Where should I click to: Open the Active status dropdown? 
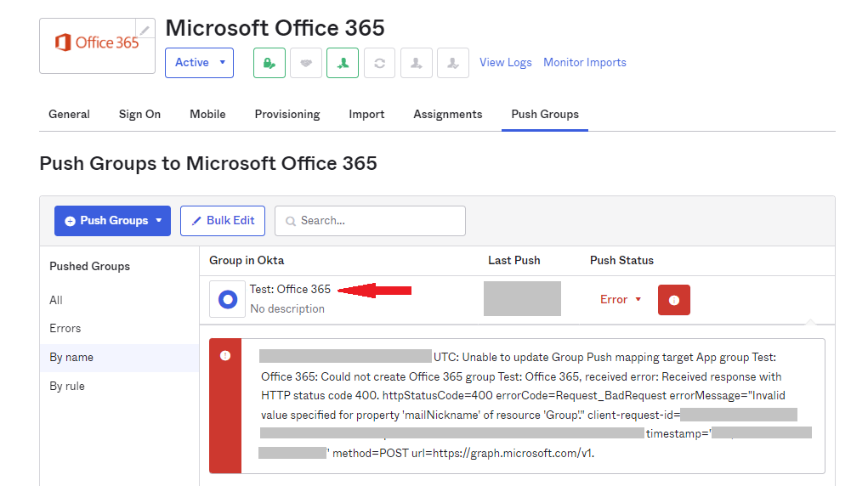(x=199, y=63)
